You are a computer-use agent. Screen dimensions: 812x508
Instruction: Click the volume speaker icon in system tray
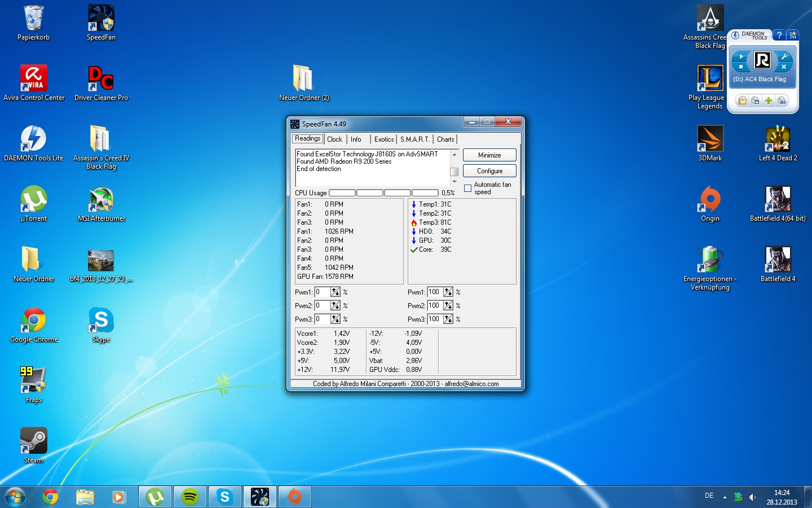pos(752,497)
